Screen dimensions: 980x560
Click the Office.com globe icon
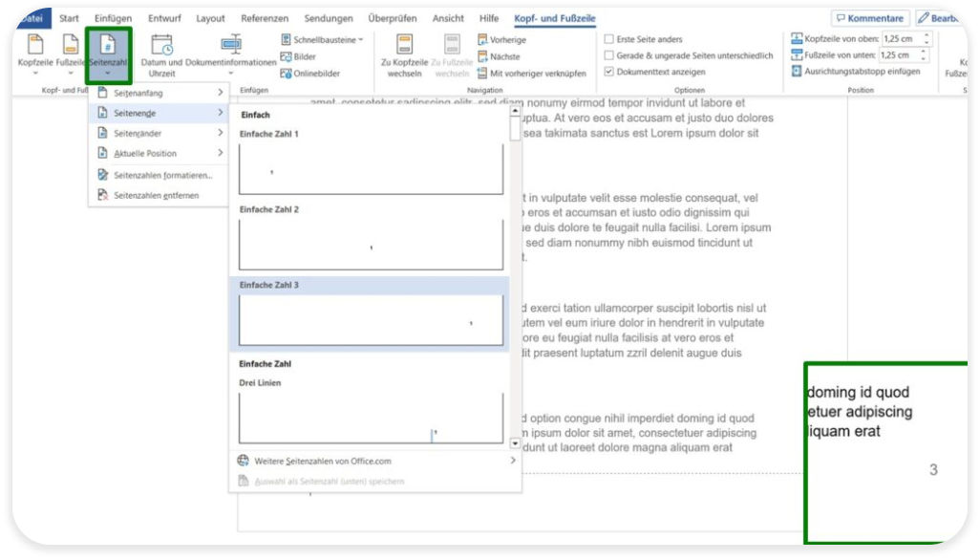click(x=243, y=461)
